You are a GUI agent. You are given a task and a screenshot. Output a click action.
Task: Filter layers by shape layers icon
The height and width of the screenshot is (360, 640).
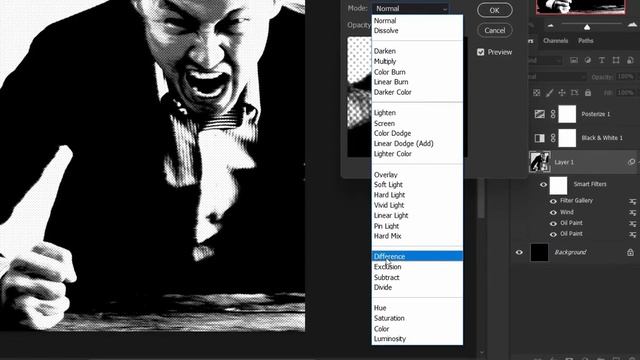(616, 60)
